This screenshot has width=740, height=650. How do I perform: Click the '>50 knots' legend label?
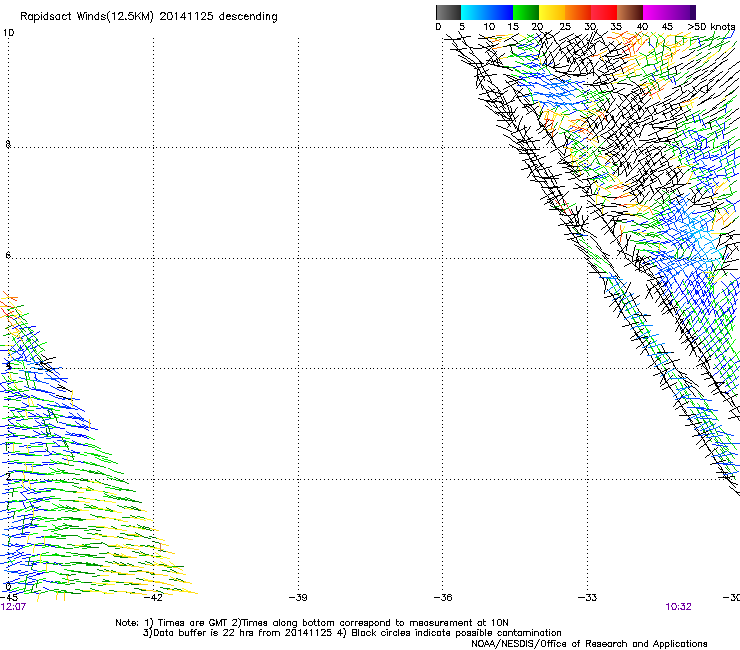click(x=711, y=27)
